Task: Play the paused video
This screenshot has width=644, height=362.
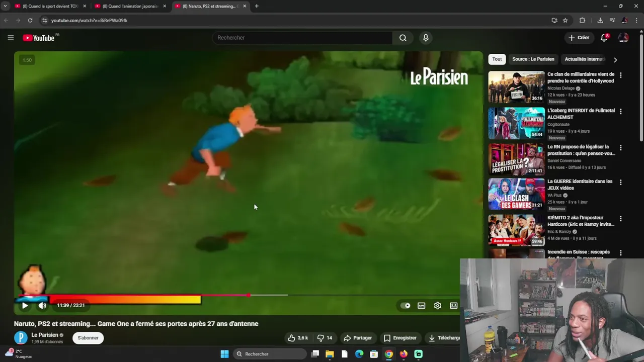Action: click(x=25, y=305)
